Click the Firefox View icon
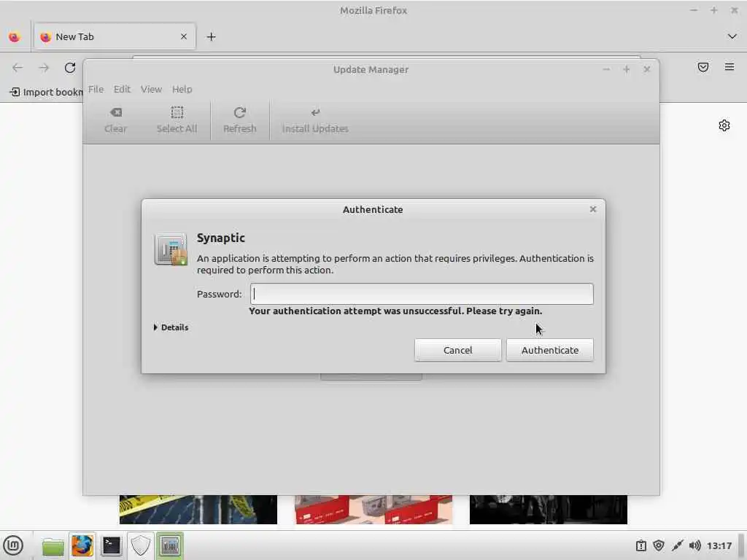 (x=15, y=36)
